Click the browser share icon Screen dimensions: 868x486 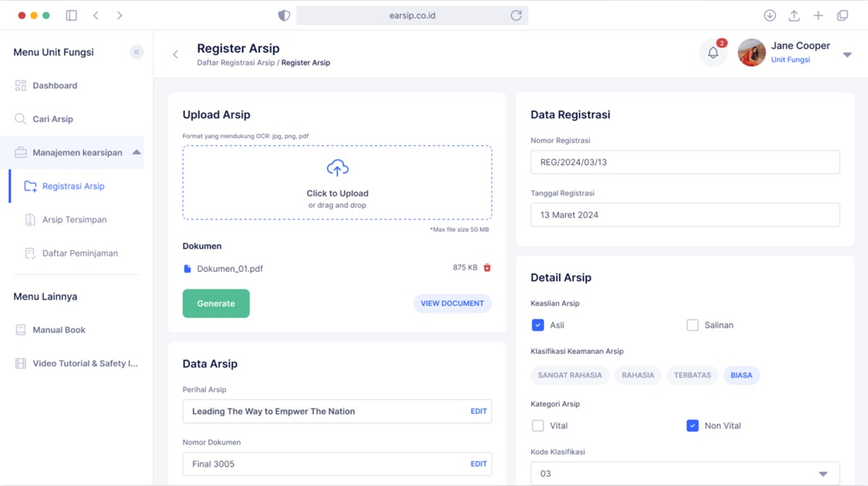coord(793,15)
